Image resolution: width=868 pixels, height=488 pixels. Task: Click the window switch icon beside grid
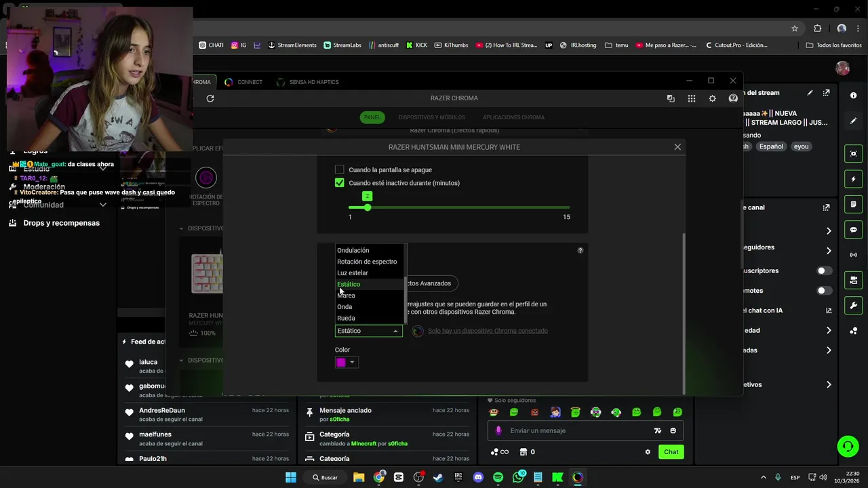(x=671, y=98)
